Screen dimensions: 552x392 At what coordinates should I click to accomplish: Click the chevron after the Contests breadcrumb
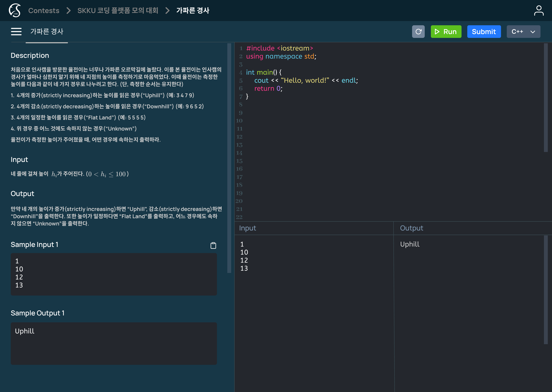[x=69, y=11]
